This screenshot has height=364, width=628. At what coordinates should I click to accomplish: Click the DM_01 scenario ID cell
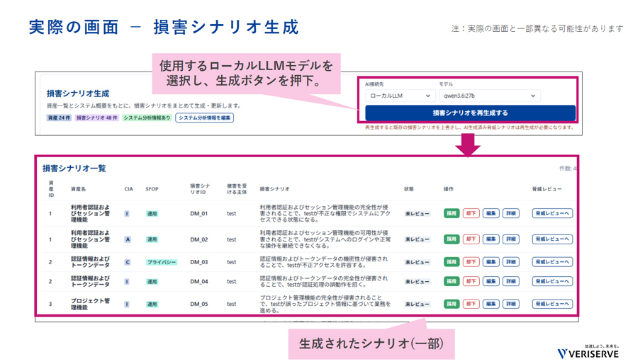pyautogui.click(x=199, y=214)
